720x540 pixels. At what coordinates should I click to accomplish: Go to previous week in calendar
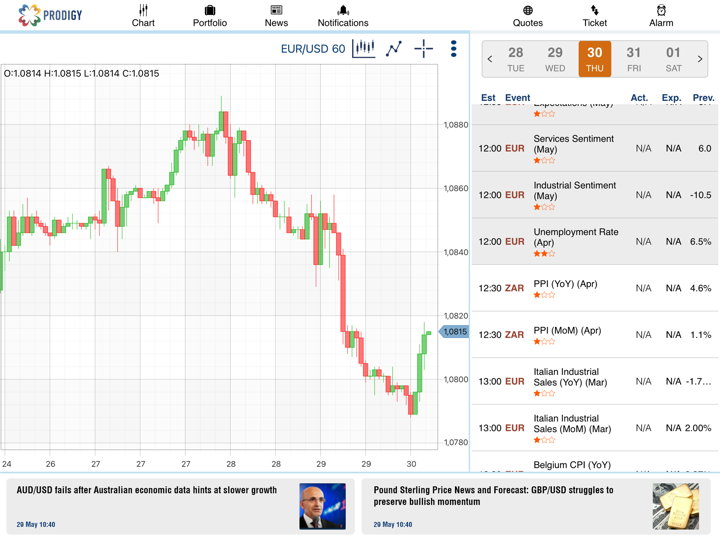tap(490, 59)
